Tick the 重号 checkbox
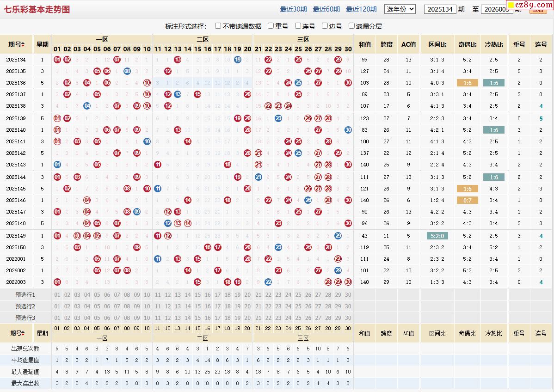 [271, 26]
